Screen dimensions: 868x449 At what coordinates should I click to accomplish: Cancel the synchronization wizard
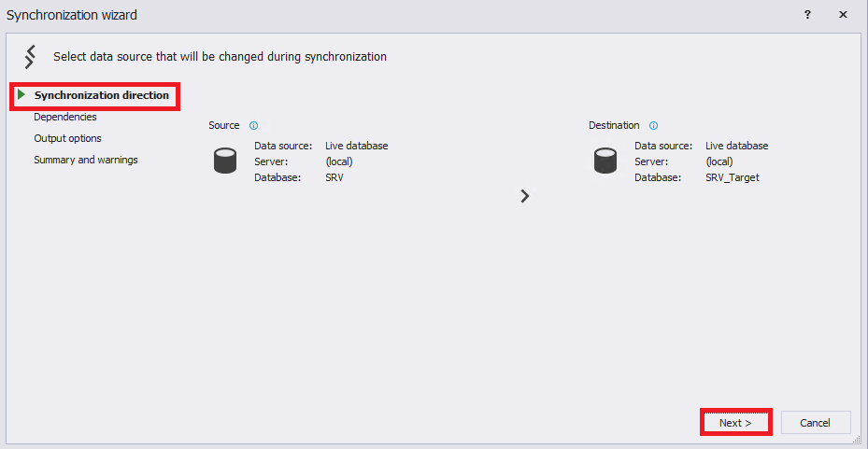click(x=815, y=423)
